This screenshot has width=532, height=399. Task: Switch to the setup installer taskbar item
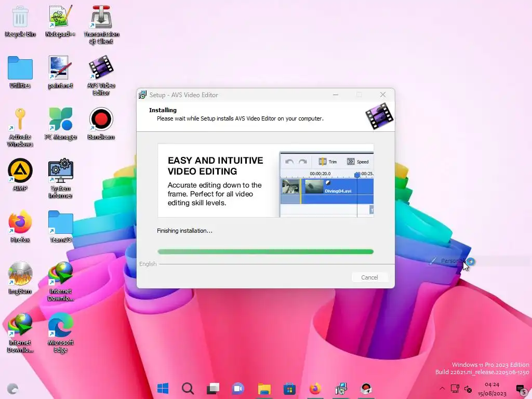(341, 388)
